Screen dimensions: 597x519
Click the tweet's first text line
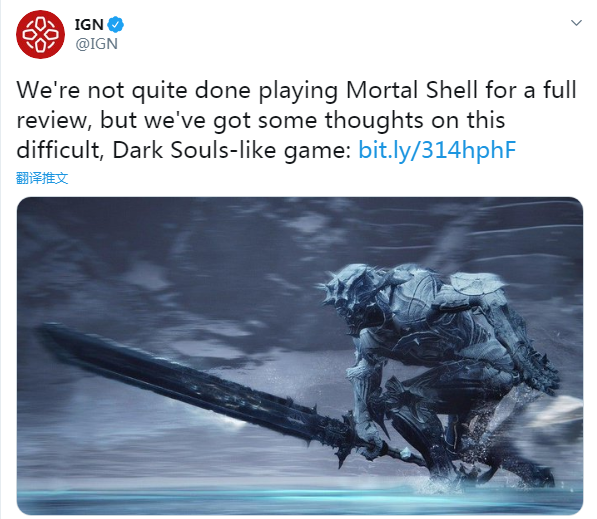pos(297,91)
